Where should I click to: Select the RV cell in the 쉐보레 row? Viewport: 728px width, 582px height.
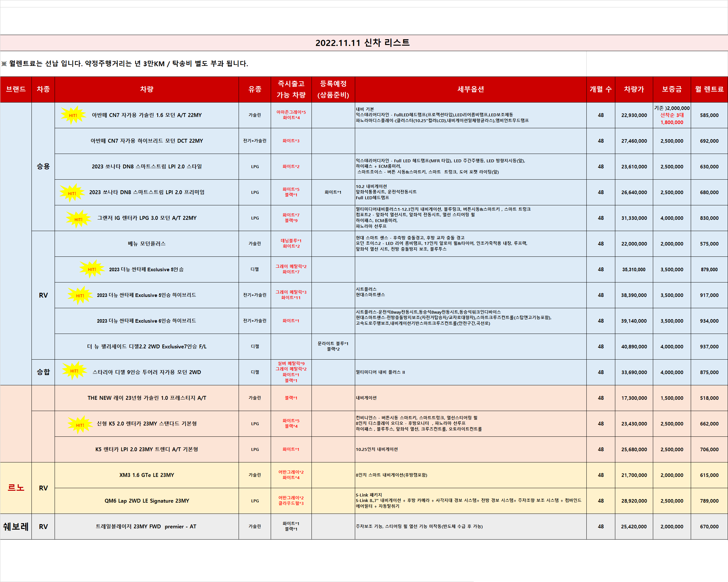point(43,527)
